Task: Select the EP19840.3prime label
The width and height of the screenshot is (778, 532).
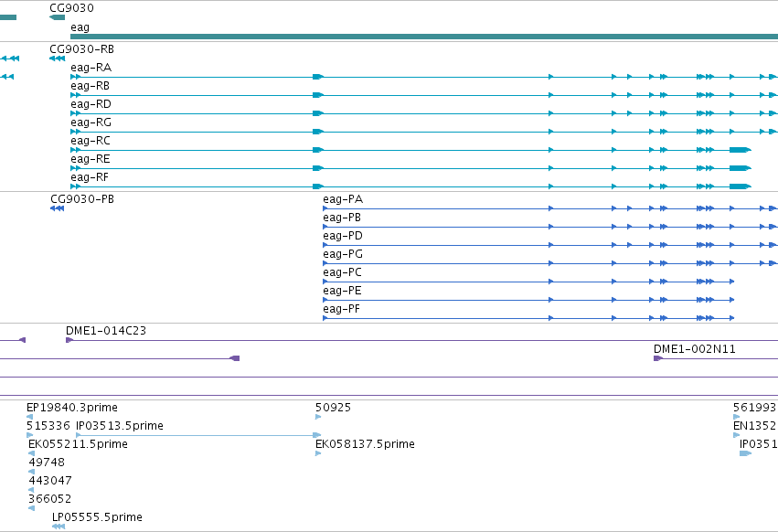Action: (72, 408)
